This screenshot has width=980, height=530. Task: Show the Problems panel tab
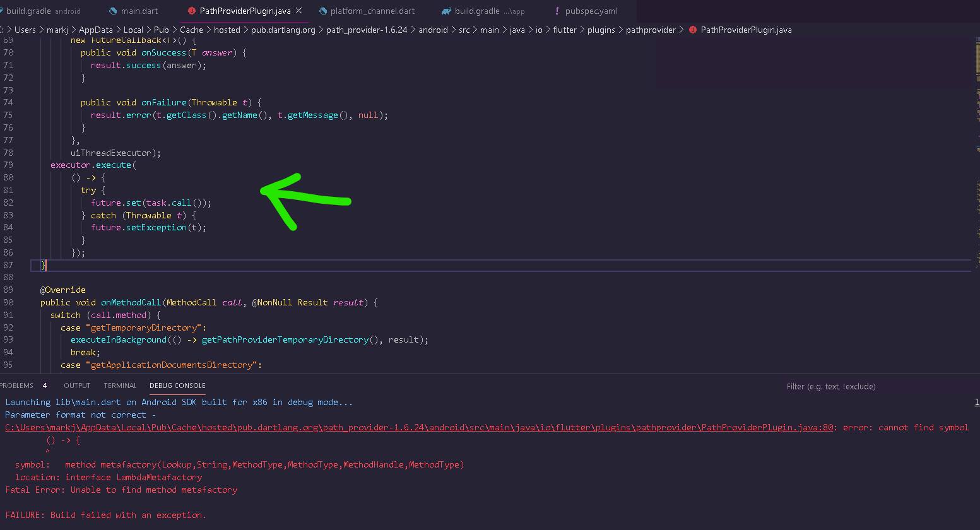tap(17, 386)
